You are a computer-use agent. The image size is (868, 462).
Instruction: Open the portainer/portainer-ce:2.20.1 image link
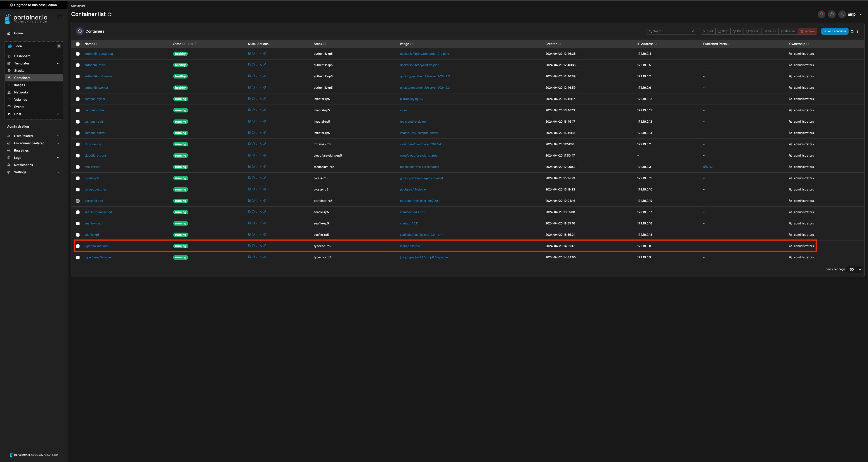tap(420, 201)
